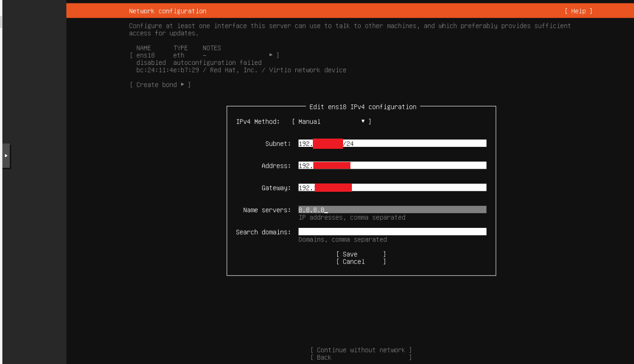
Task: Save the IPv4 configuration
Action: point(361,254)
